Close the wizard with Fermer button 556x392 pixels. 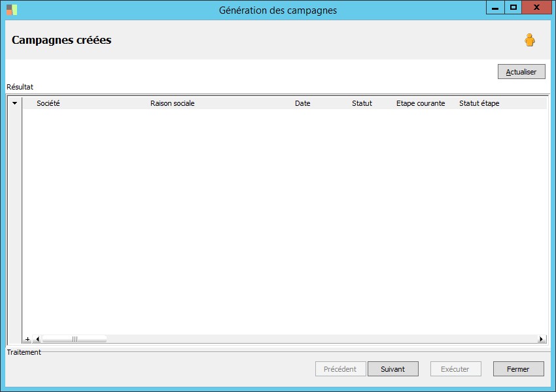pos(519,369)
